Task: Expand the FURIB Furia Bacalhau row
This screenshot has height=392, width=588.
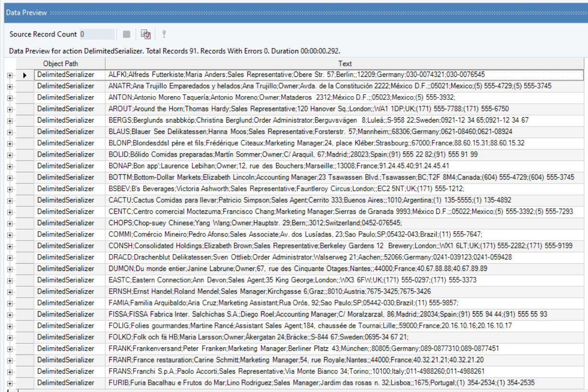Action: [x=10, y=383]
